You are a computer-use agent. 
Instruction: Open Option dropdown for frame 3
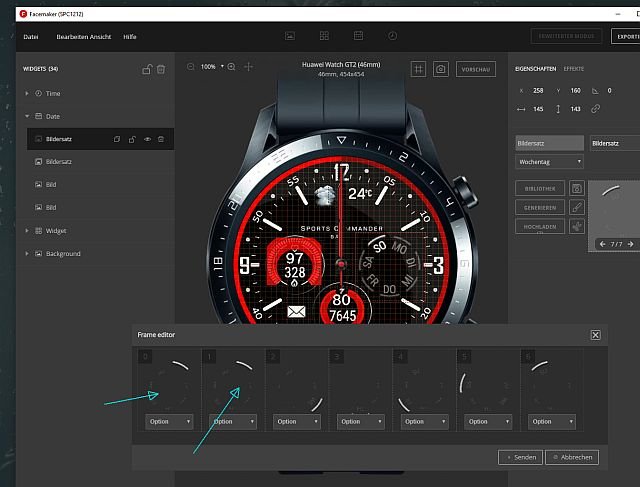tap(361, 422)
